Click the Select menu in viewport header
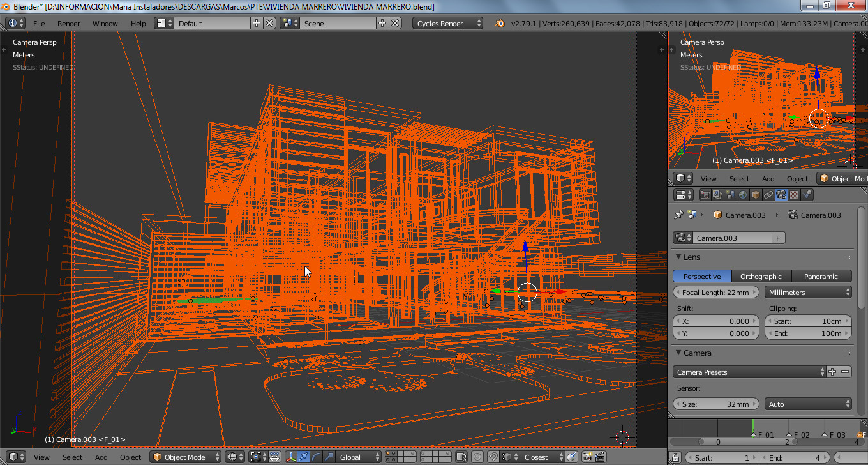 pyautogui.click(x=72, y=457)
